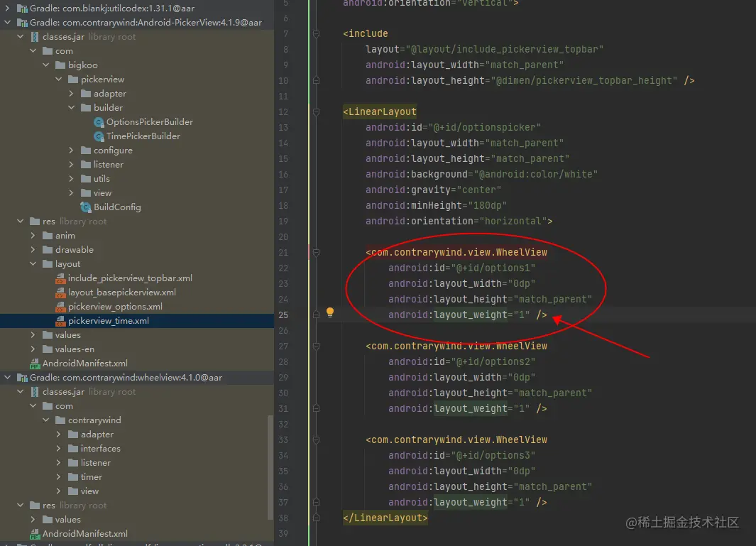Click the @+id/optionspicker id value
Screen dimensions: 756x546
[x=485, y=127]
